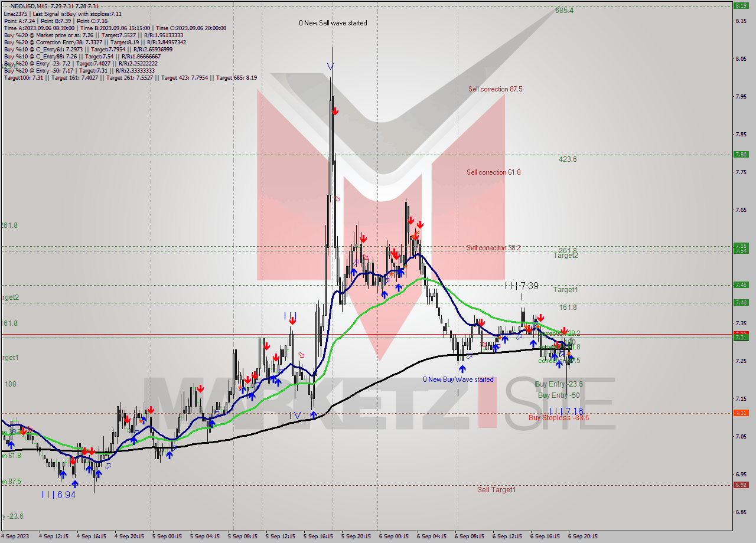Click the '6 Sep 04:15' time axis label
Image resolution: width=756 pixels, height=543 pixels.
432,537
